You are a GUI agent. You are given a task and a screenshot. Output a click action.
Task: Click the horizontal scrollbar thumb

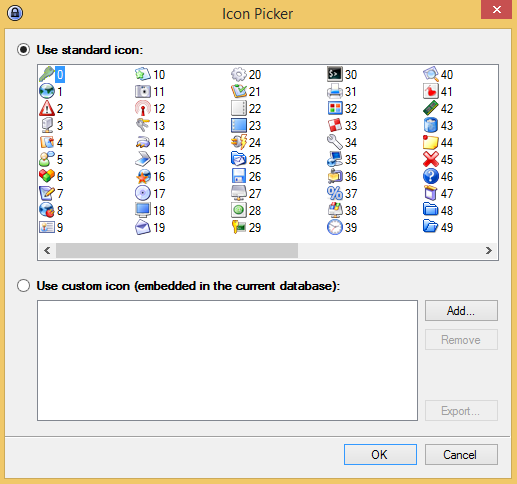coord(177,250)
